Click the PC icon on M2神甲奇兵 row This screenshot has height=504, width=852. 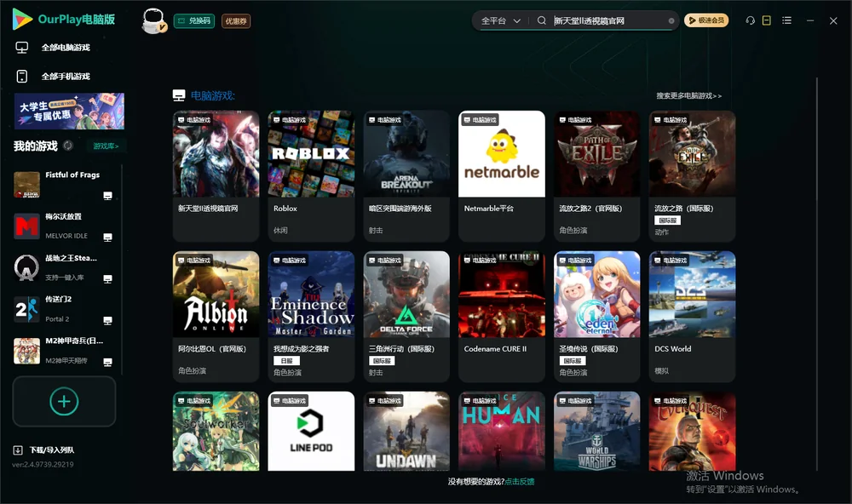[x=107, y=363]
